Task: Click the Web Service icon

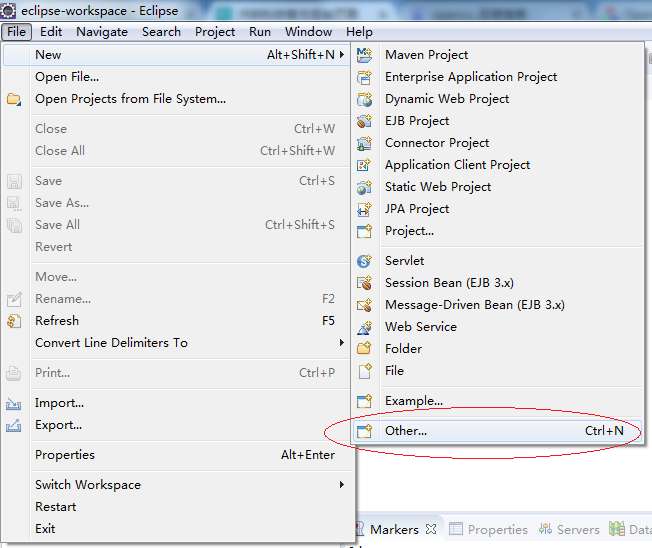Action: click(x=364, y=327)
